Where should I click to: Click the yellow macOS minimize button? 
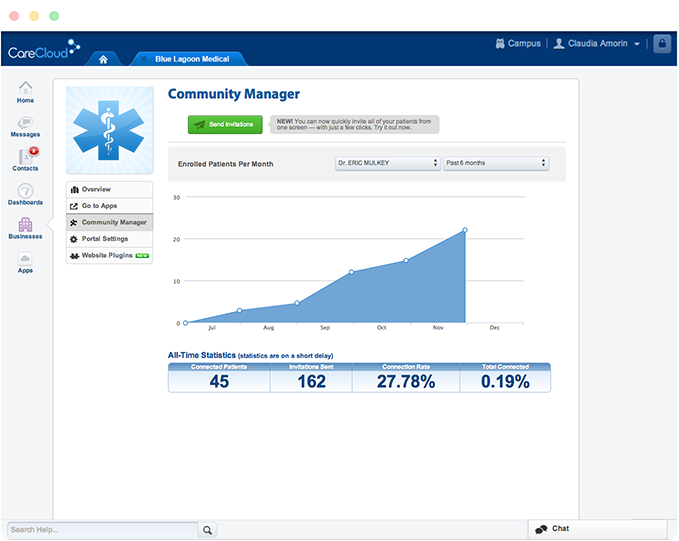34,16
